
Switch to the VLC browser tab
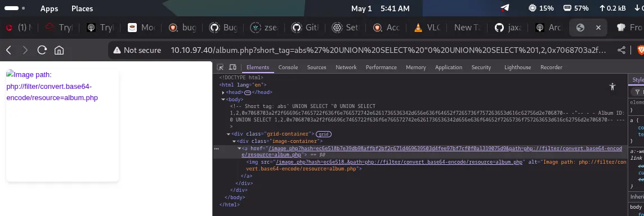point(427,28)
